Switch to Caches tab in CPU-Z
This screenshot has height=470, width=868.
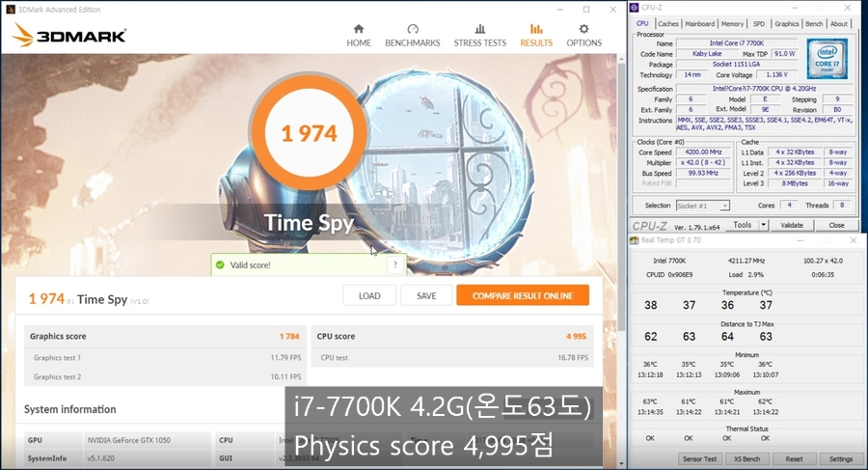668,24
